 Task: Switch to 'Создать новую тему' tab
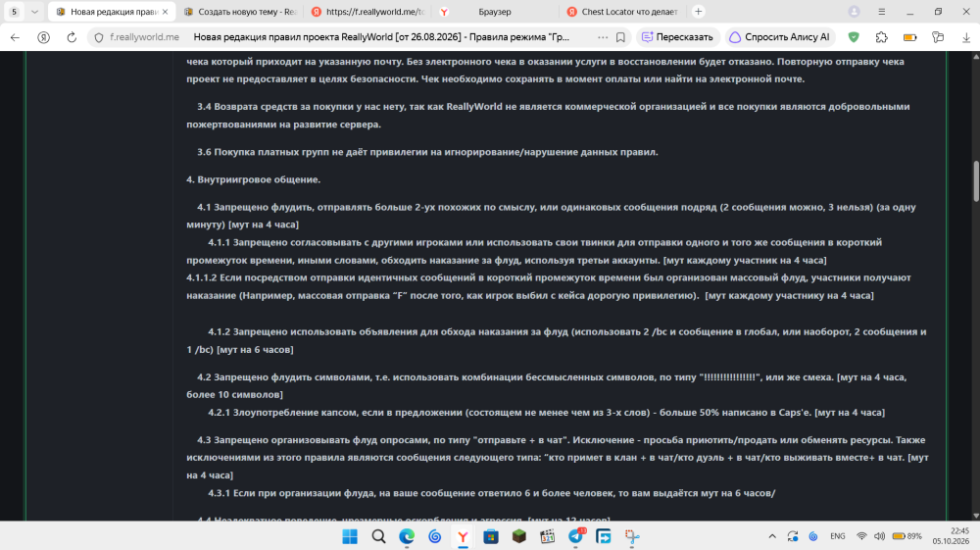(x=241, y=11)
